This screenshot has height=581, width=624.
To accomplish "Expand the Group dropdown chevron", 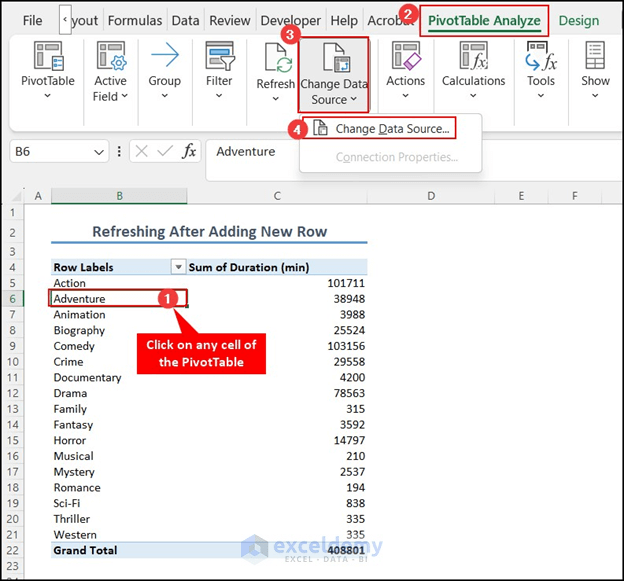I will point(165,96).
